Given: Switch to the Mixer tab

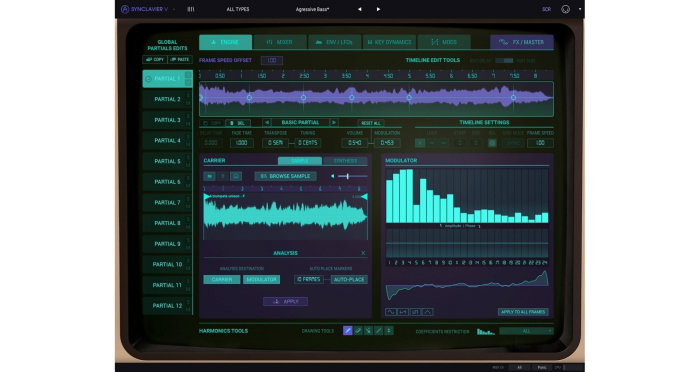Looking at the screenshot, I should click(280, 42).
